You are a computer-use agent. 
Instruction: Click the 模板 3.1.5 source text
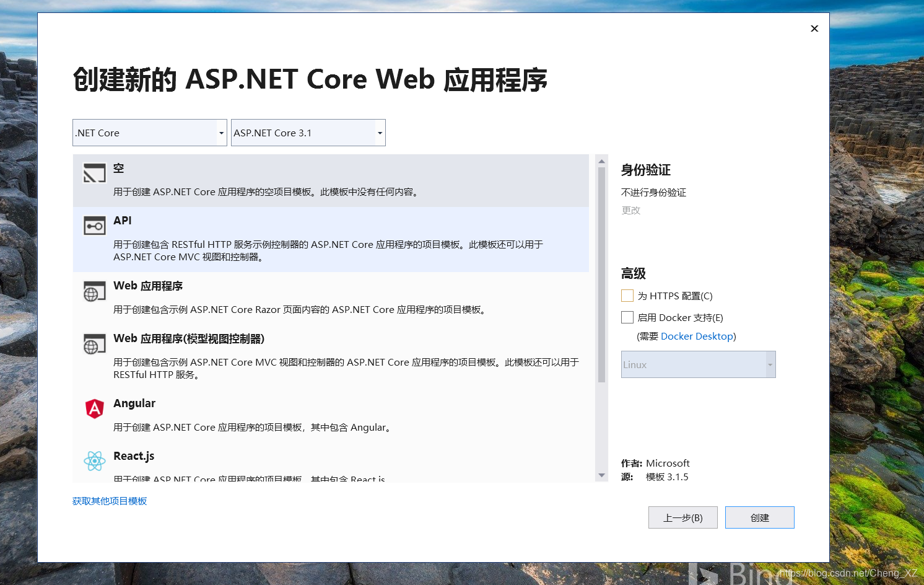point(667,477)
